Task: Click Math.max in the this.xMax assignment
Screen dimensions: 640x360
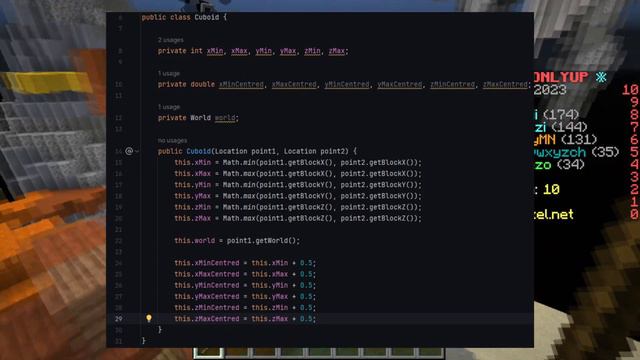Action: (x=239, y=174)
